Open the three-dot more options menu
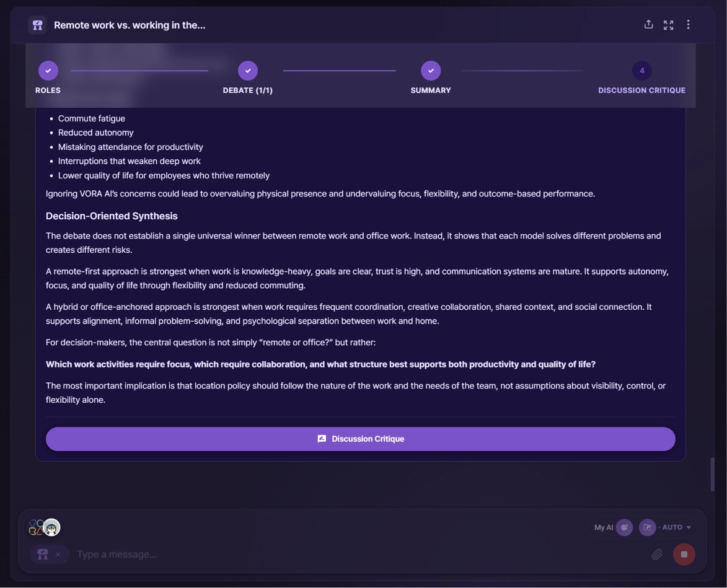This screenshot has height=588, width=727. (x=688, y=25)
